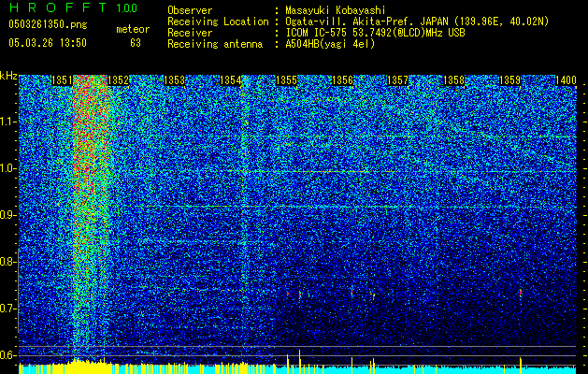Click the 1359 time marker
Screen dimensions: 588x374
pyautogui.click(x=510, y=80)
